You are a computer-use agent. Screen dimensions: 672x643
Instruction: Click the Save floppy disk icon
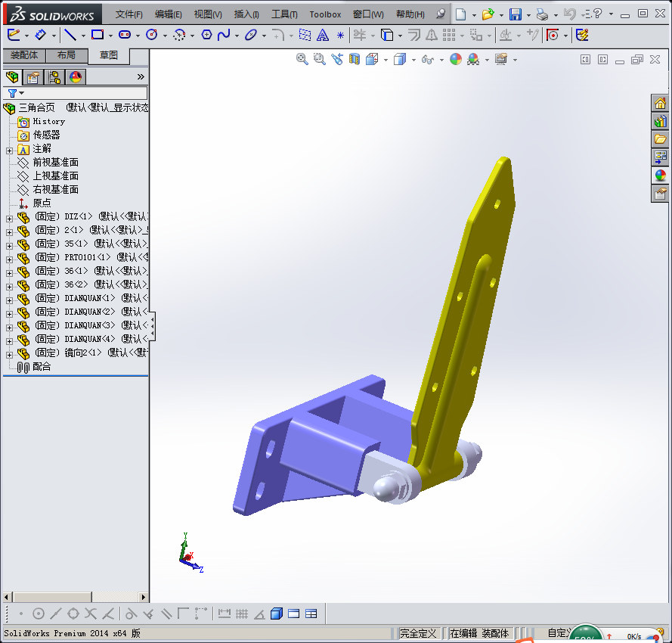click(516, 14)
